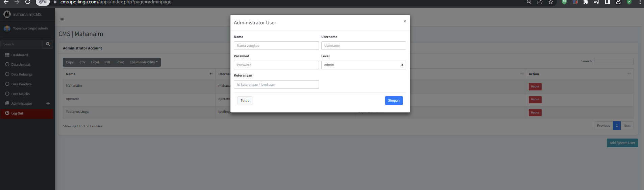Open the VPN badge in address bar
The image size is (644, 190).
point(43,2)
